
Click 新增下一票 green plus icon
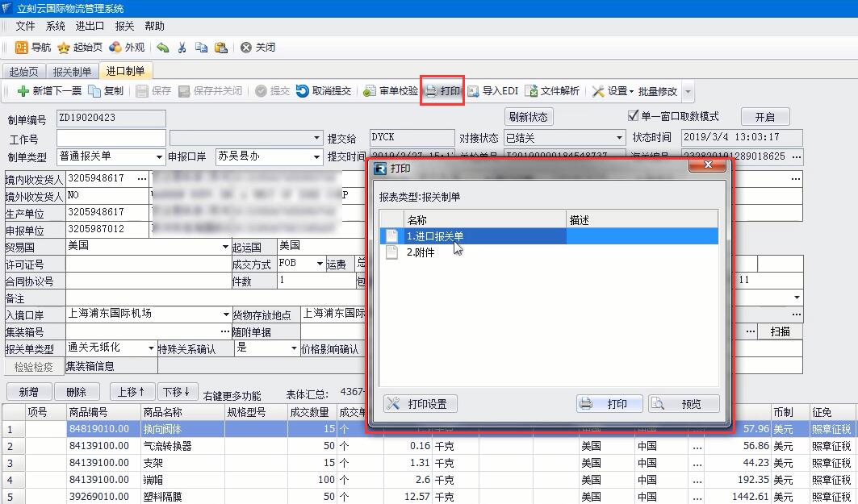click(x=23, y=91)
